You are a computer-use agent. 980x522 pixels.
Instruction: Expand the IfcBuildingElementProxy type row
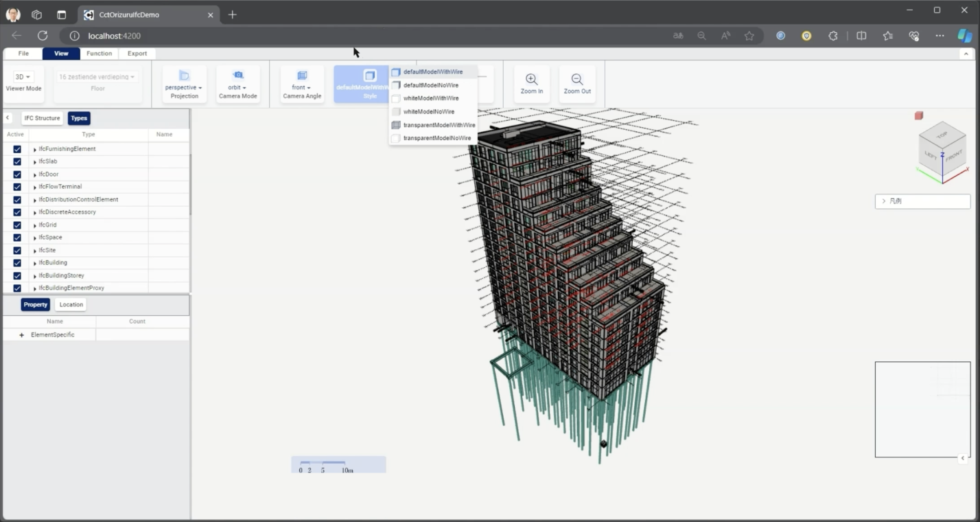tap(35, 288)
